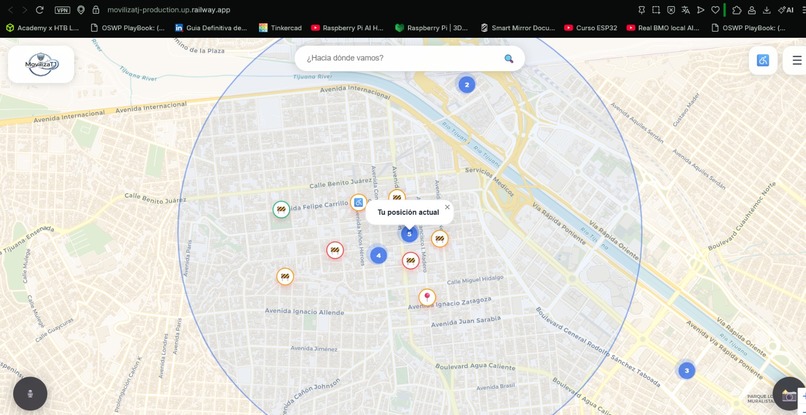
Task: Open the 'Guia Definitiva de...' bookmark
Action: pos(211,28)
